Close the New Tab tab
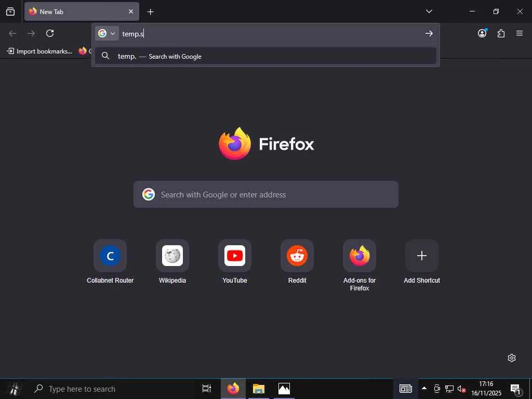 (130, 11)
